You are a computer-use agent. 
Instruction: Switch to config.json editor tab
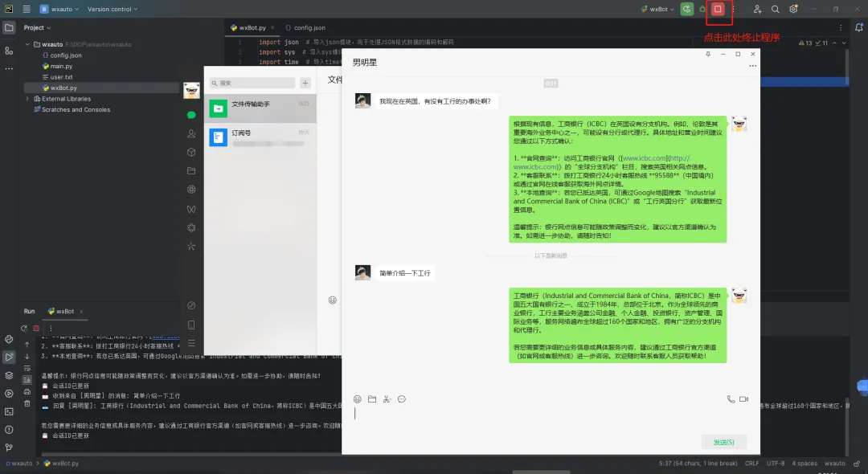305,27
